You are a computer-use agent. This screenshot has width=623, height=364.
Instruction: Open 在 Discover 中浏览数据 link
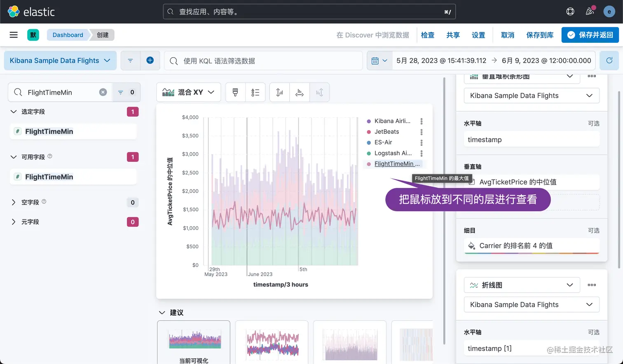[x=372, y=35]
